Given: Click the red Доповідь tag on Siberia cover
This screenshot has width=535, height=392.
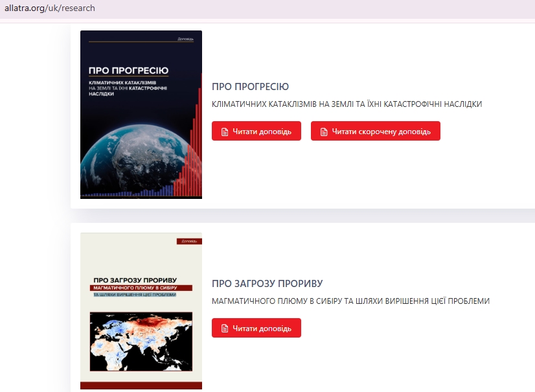Looking at the screenshot, I should [188, 242].
